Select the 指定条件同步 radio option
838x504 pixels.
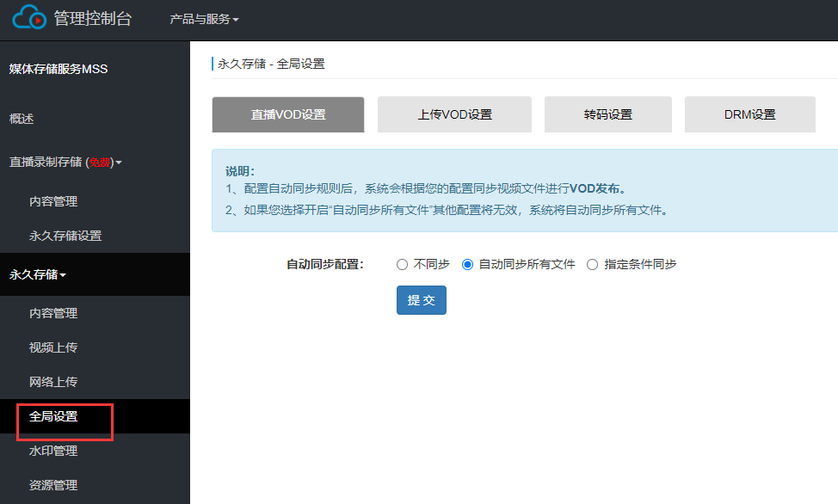[x=592, y=265]
